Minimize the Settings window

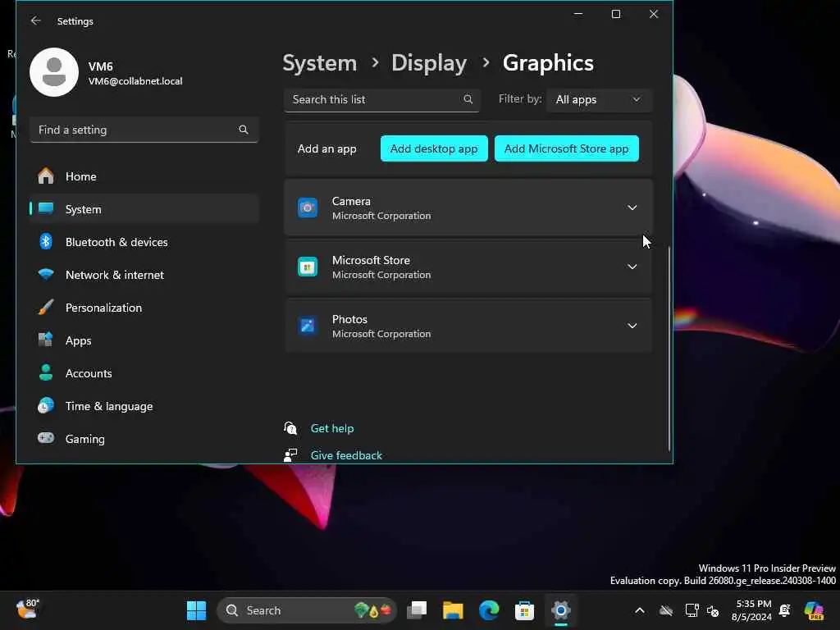[578, 14]
